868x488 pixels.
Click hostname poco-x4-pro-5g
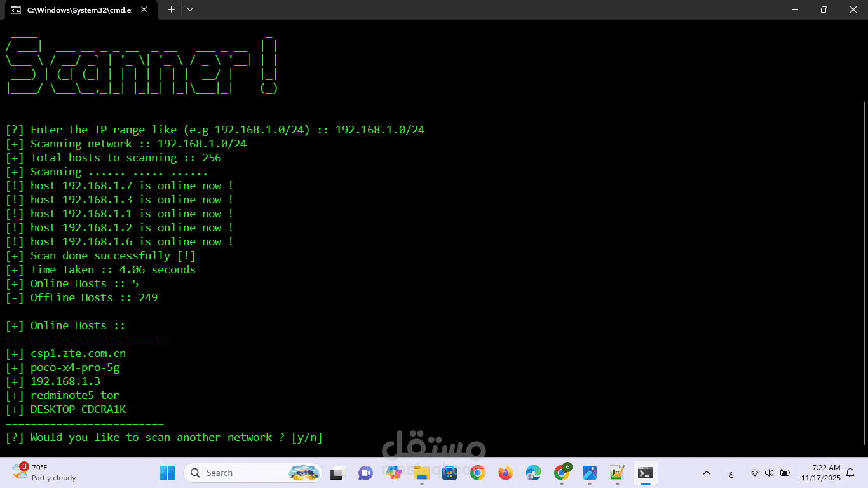(75, 367)
